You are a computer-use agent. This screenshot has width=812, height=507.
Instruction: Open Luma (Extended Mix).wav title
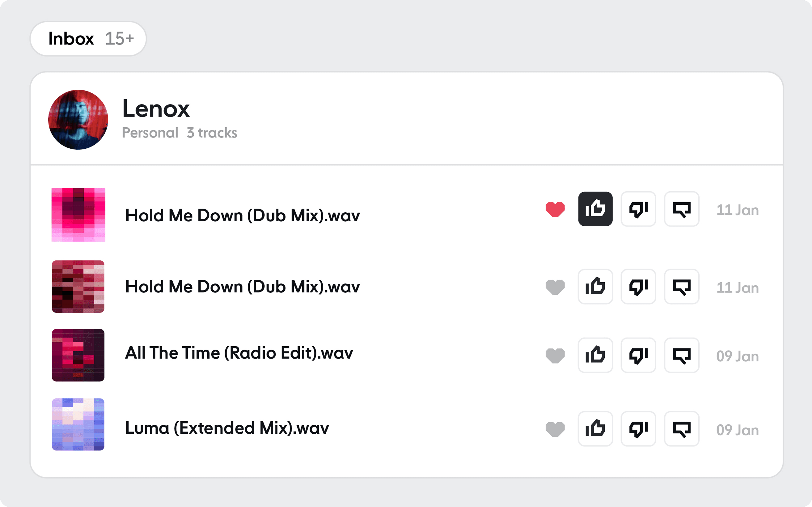(x=227, y=428)
